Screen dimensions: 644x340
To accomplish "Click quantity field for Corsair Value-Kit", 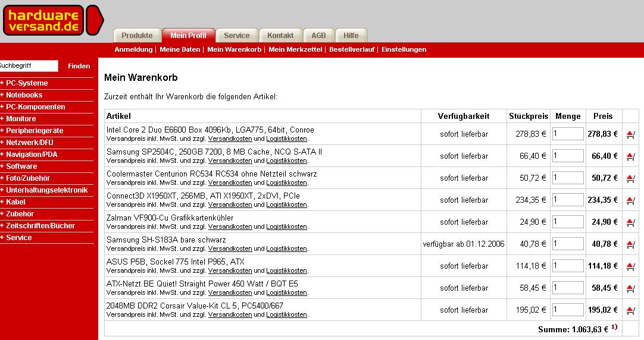I will coord(568,310).
